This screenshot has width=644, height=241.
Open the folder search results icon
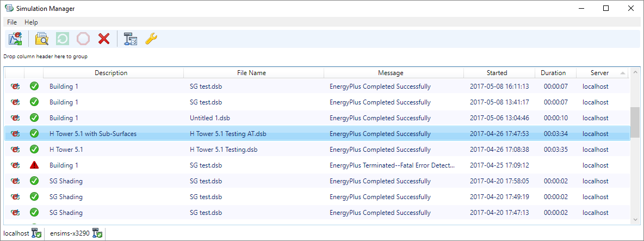coord(42,39)
